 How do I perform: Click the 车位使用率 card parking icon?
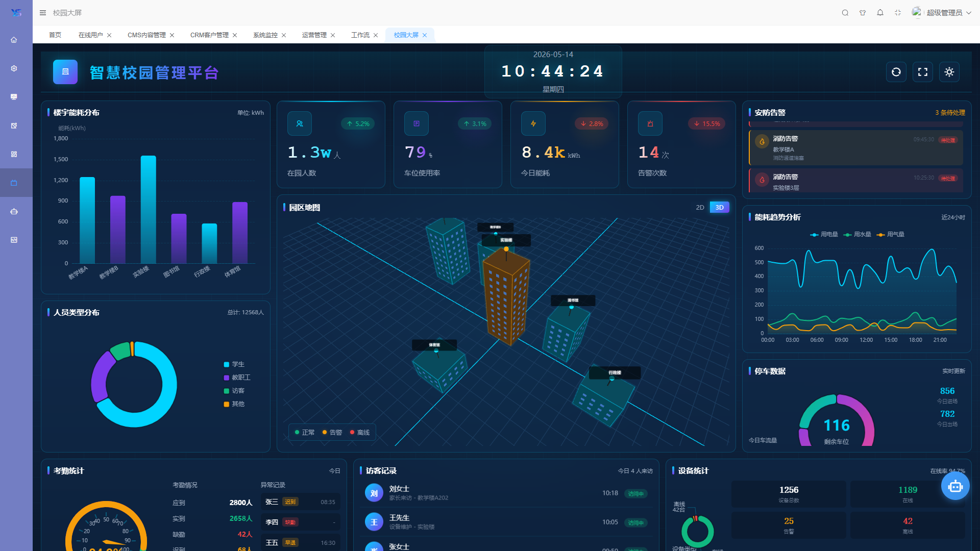pos(416,123)
